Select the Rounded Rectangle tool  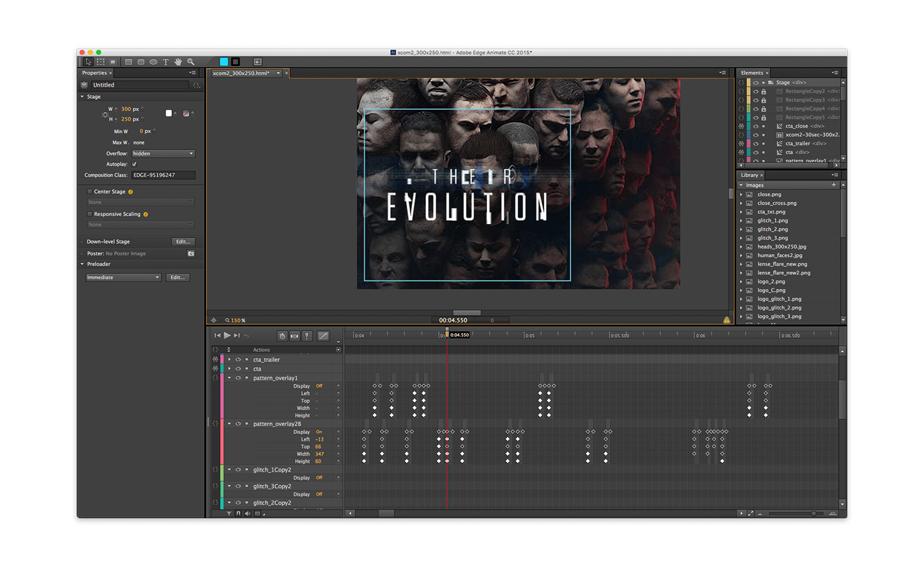[x=141, y=62]
